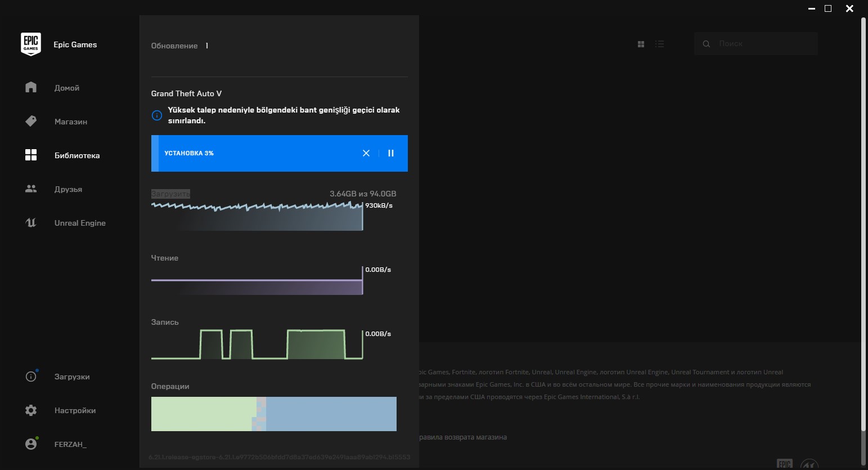Viewport: 868px width, 470px height.
Task: Click the download speed graph
Action: point(257,216)
